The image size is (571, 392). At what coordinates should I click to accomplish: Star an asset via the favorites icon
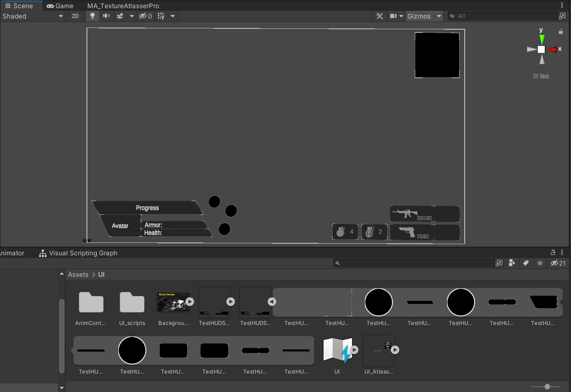pos(540,263)
